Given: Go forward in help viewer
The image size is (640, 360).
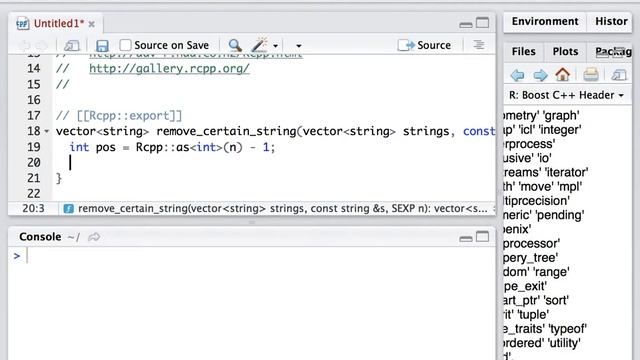Looking at the screenshot, I should [x=540, y=75].
